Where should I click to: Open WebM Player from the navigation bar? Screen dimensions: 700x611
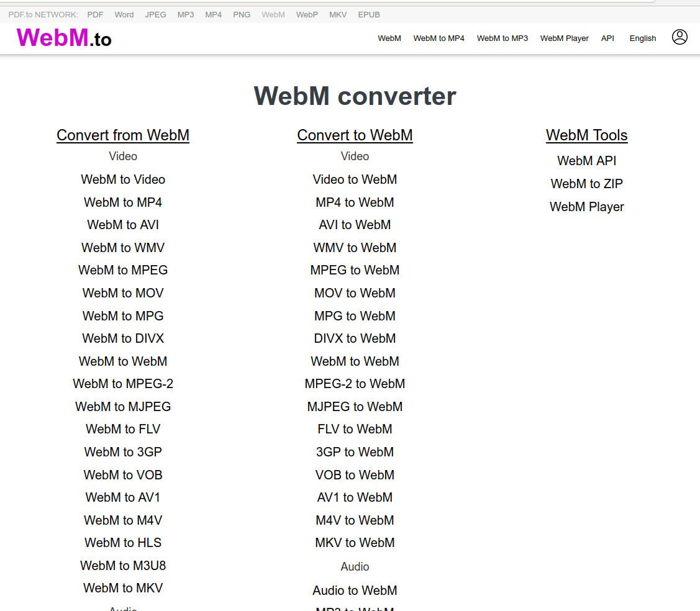[x=564, y=38]
